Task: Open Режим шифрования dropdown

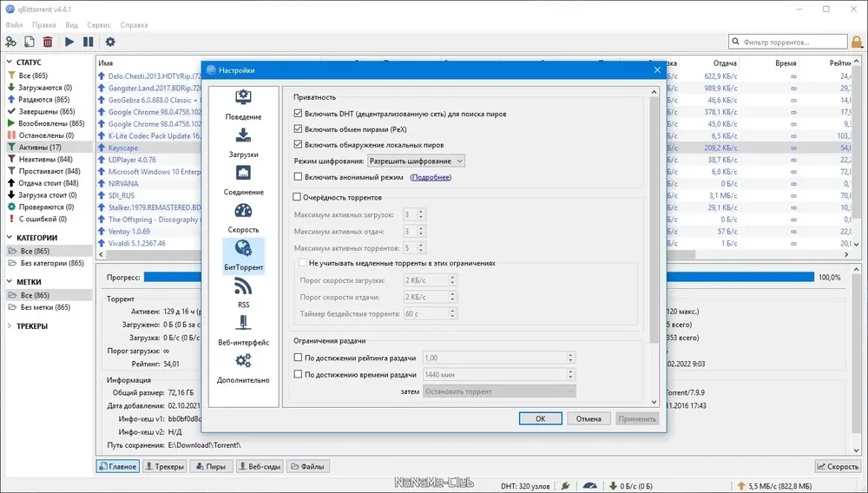Action: pyautogui.click(x=417, y=161)
